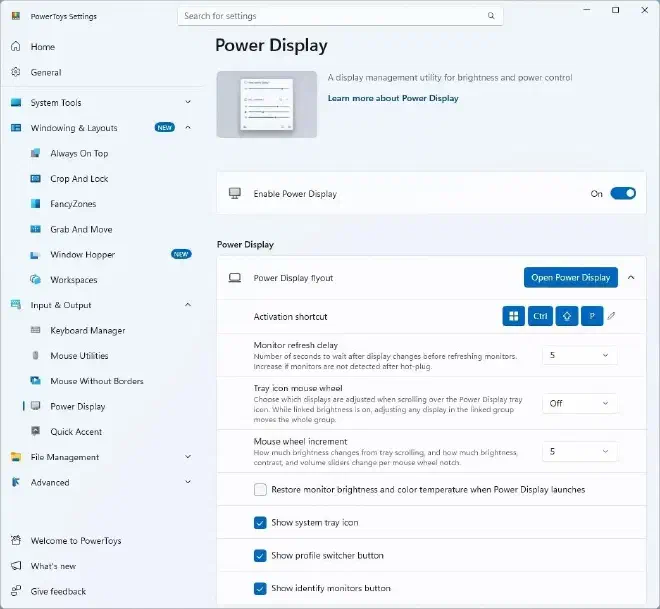
Task: Click the NEW badge beside Window Hopper
Action: tap(181, 254)
